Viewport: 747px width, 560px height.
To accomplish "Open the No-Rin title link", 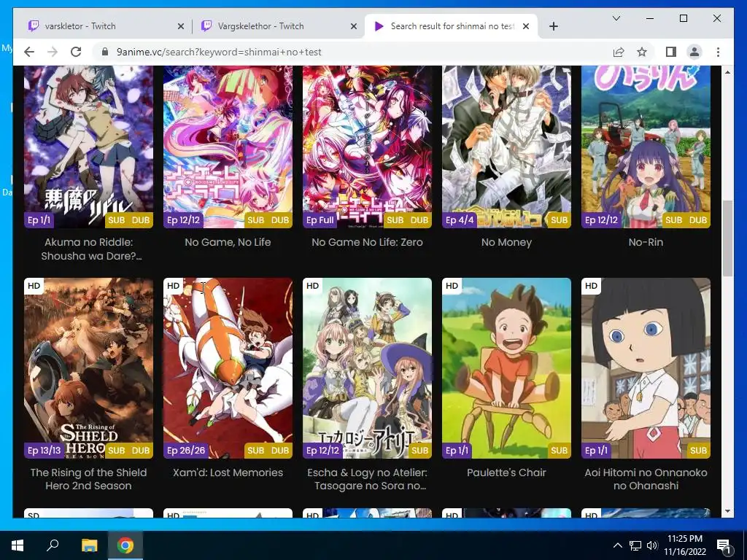I will (646, 242).
